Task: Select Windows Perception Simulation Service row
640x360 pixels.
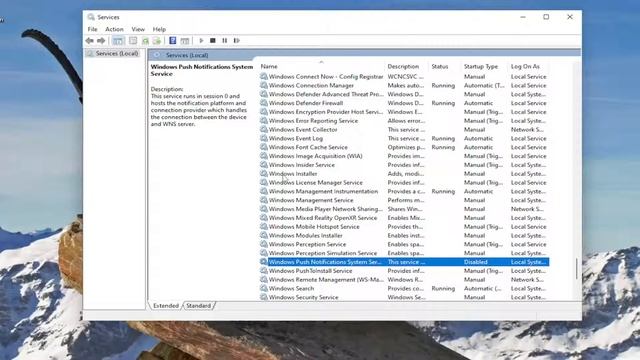Action: (404, 253)
